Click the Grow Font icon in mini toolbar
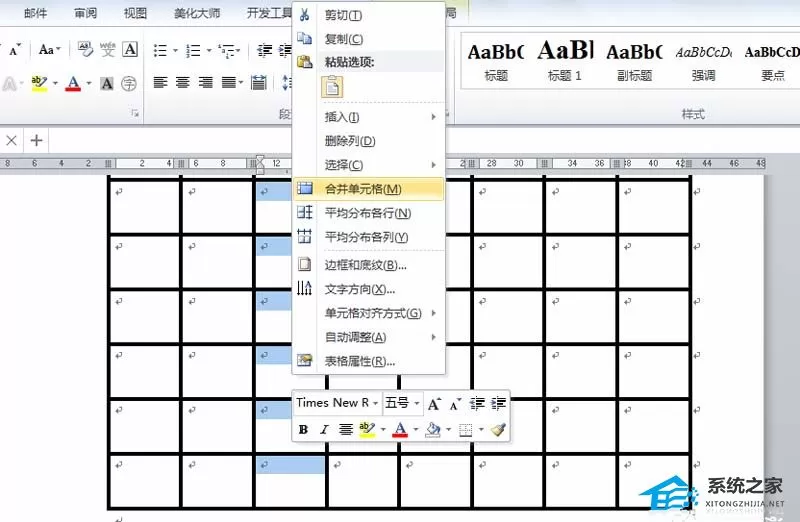800x522 pixels. tap(434, 404)
